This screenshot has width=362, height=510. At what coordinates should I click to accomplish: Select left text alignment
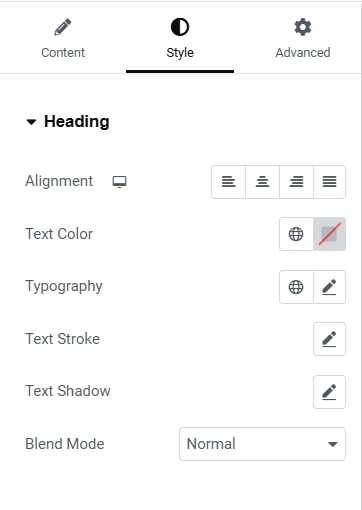point(229,182)
